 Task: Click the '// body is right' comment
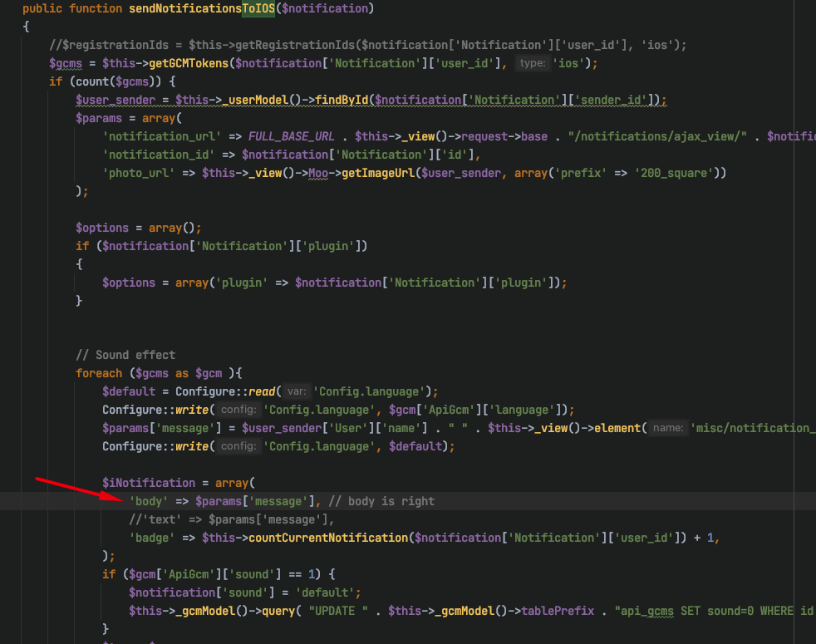pos(381,501)
